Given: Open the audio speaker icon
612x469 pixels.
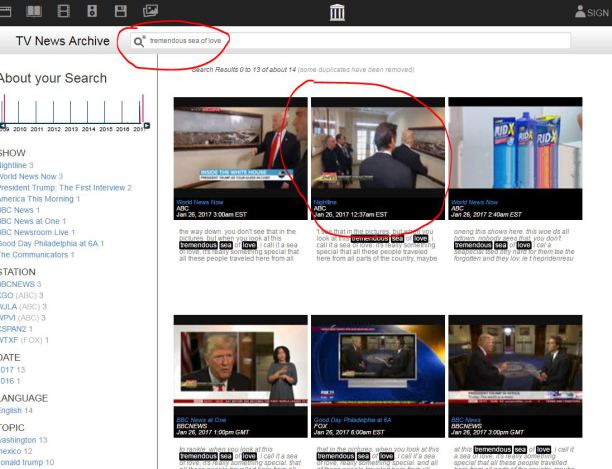Looking at the screenshot, I should coord(92,11).
